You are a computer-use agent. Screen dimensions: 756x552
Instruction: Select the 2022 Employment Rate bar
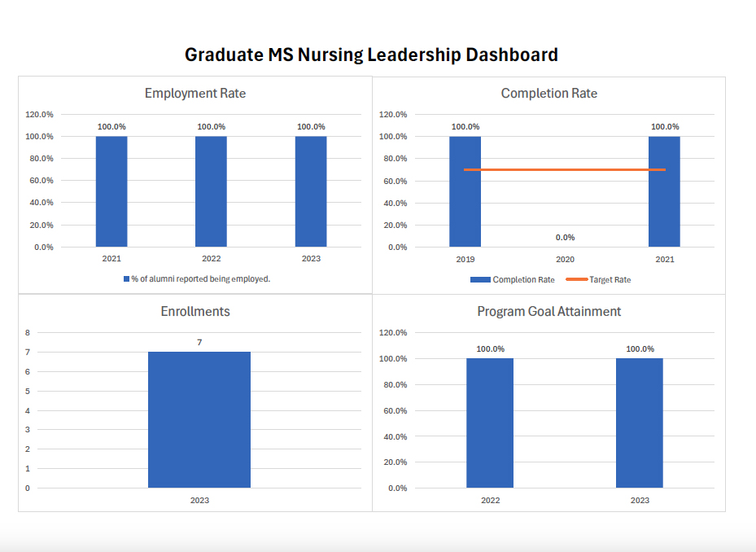click(x=211, y=191)
